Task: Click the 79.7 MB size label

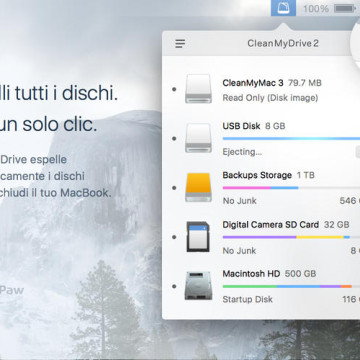Action: (x=305, y=83)
